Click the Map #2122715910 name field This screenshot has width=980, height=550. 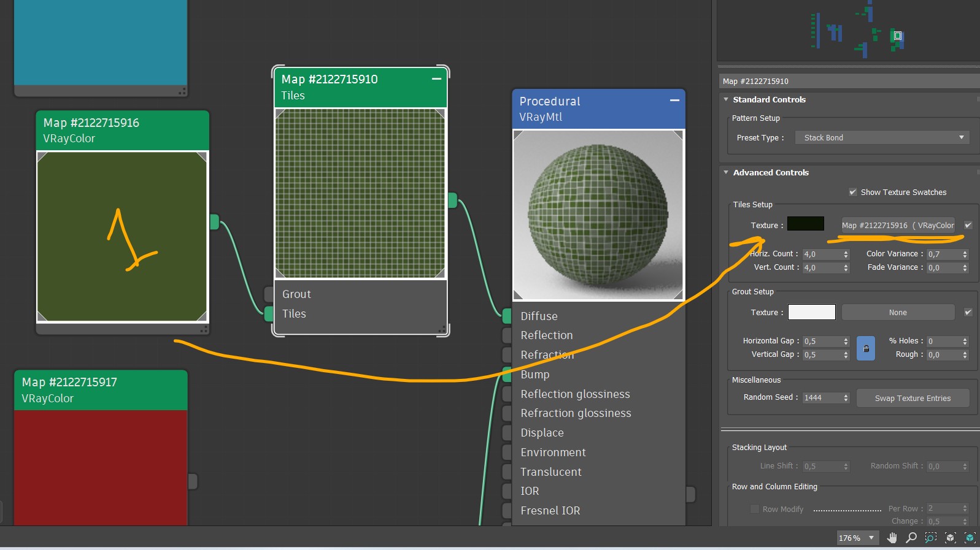(x=847, y=81)
